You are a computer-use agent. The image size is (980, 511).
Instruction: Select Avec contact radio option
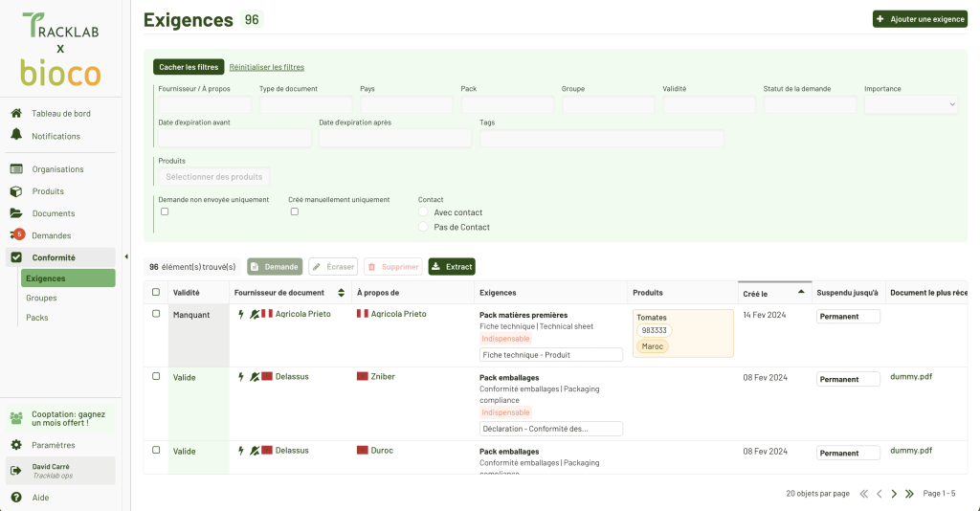(x=423, y=211)
